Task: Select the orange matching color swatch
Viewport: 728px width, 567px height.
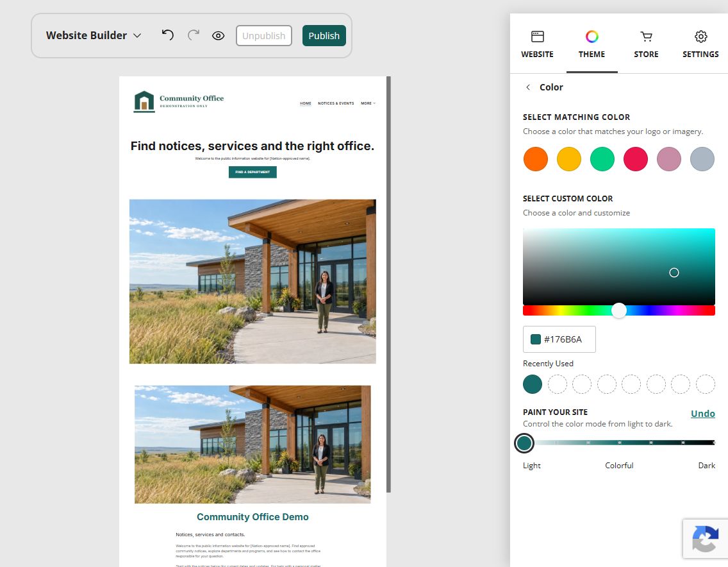Action: pos(535,159)
